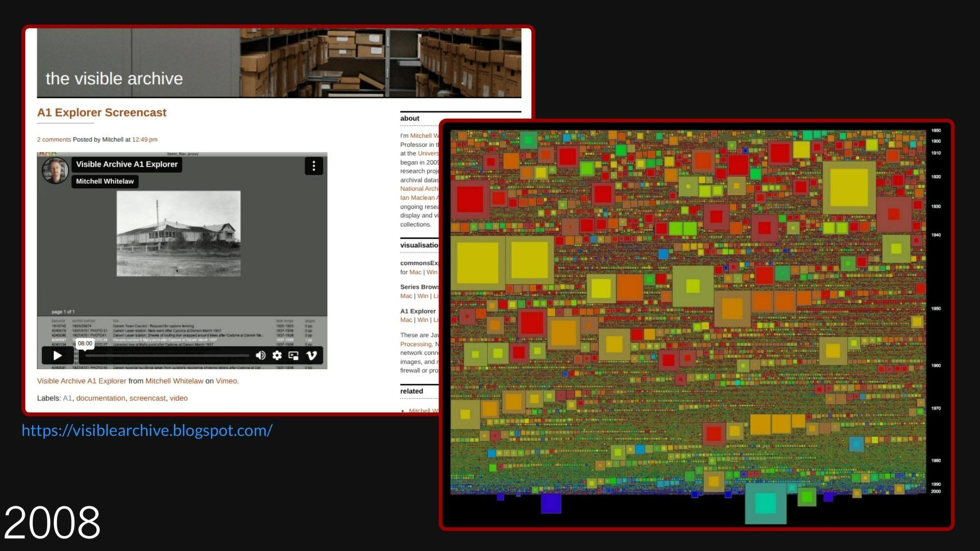Click the '08:00' duration tooltip

(x=85, y=343)
